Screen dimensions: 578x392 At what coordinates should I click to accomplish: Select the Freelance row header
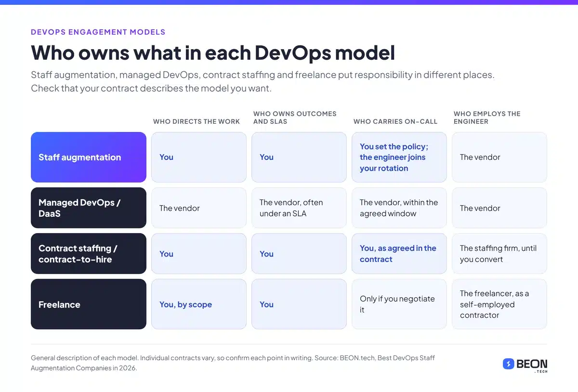point(89,304)
